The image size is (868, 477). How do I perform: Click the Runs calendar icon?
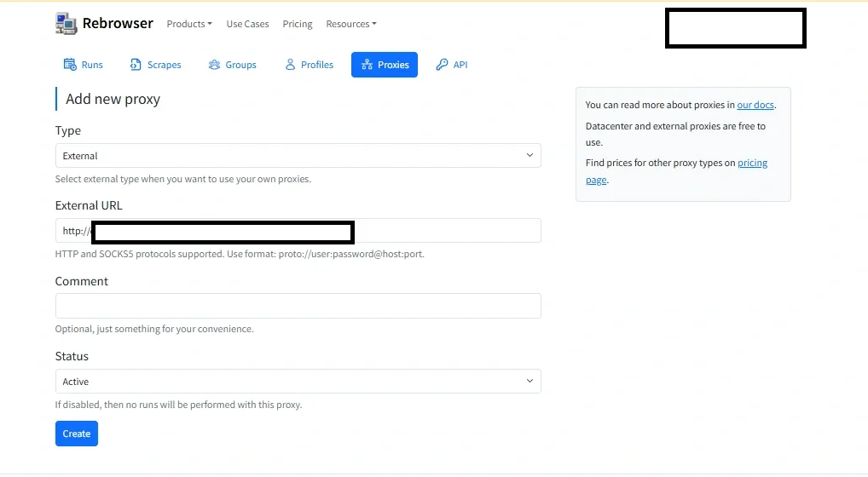[x=70, y=64]
